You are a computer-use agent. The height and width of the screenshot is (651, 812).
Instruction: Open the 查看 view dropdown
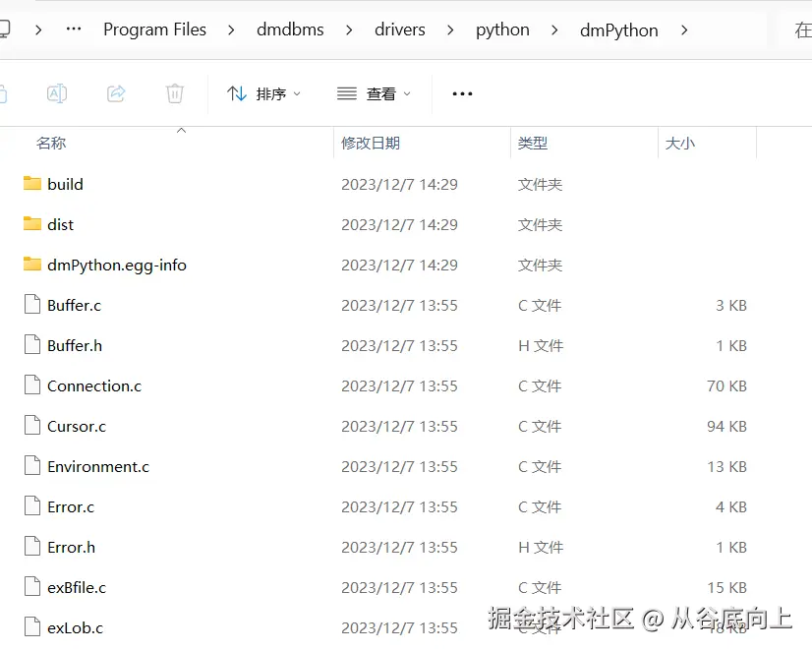coord(374,93)
